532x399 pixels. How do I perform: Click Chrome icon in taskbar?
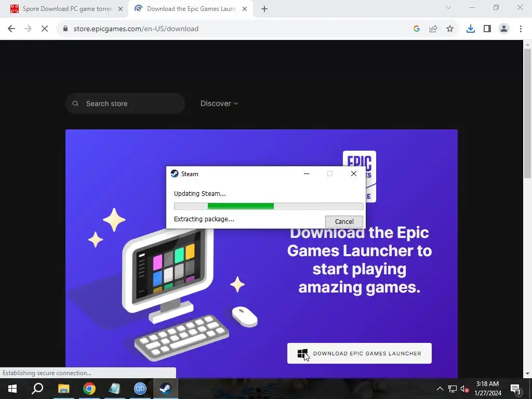(89, 389)
